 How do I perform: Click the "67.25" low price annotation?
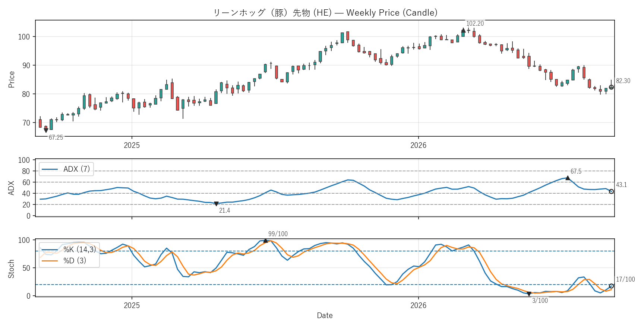tap(56, 137)
